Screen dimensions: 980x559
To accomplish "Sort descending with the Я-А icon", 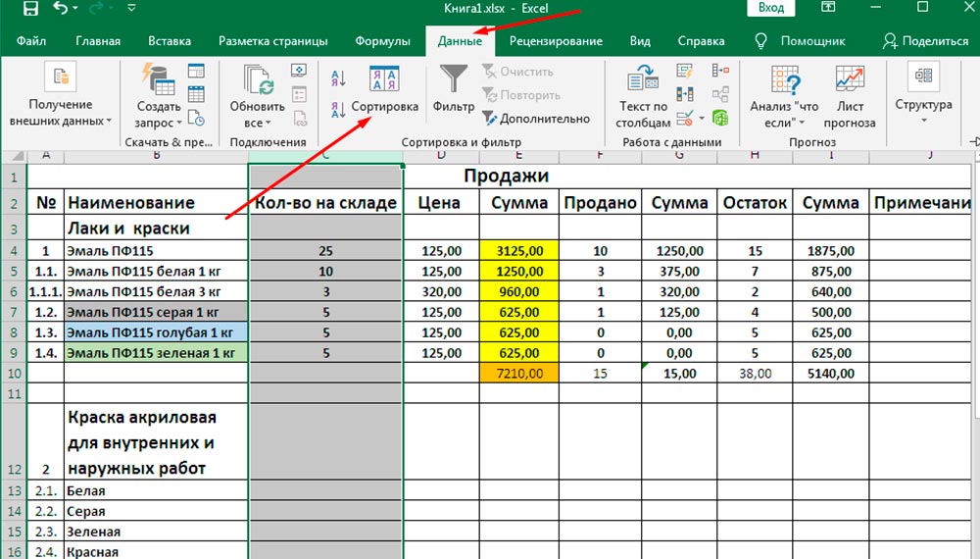I will (x=338, y=110).
